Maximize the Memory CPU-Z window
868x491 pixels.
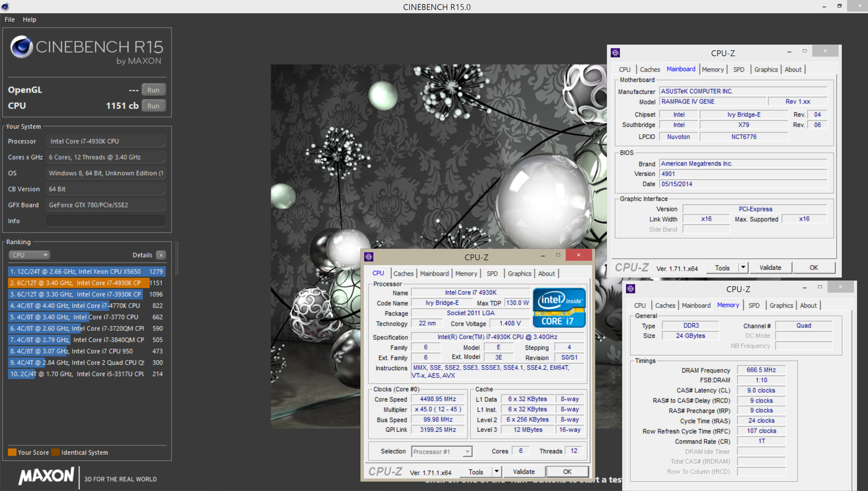coord(820,287)
